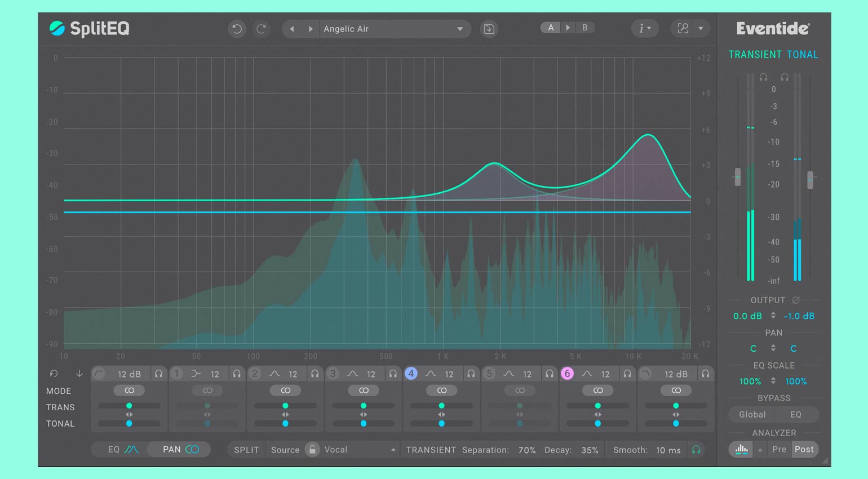This screenshot has height=479, width=868.
Task: Click the Global bypass button
Action: (752, 414)
